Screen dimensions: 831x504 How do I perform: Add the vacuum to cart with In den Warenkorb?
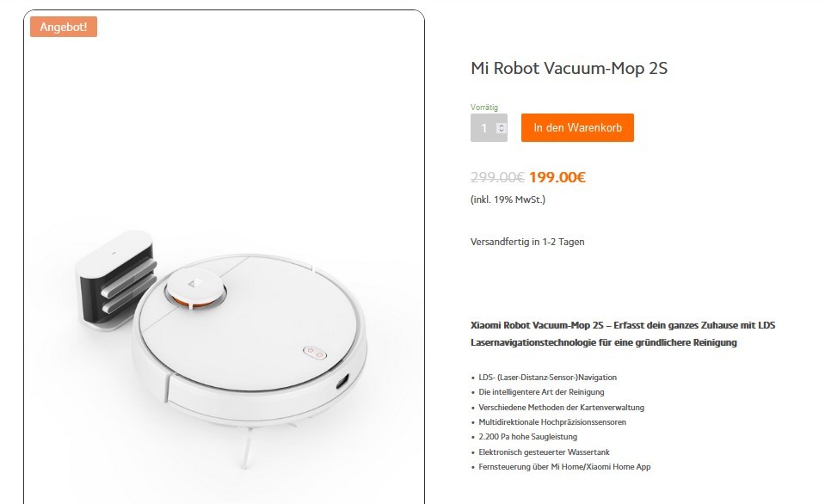pos(577,128)
